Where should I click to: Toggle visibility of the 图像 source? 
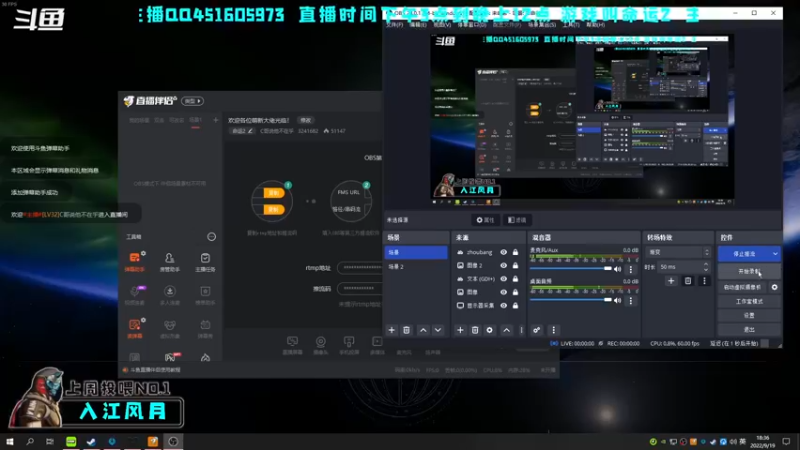pos(504,292)
